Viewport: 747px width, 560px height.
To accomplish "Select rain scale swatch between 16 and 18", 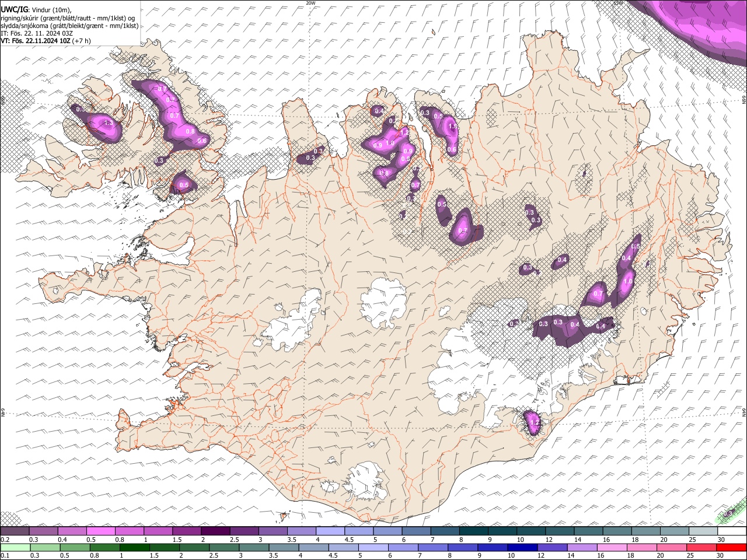I will (612, 547).
